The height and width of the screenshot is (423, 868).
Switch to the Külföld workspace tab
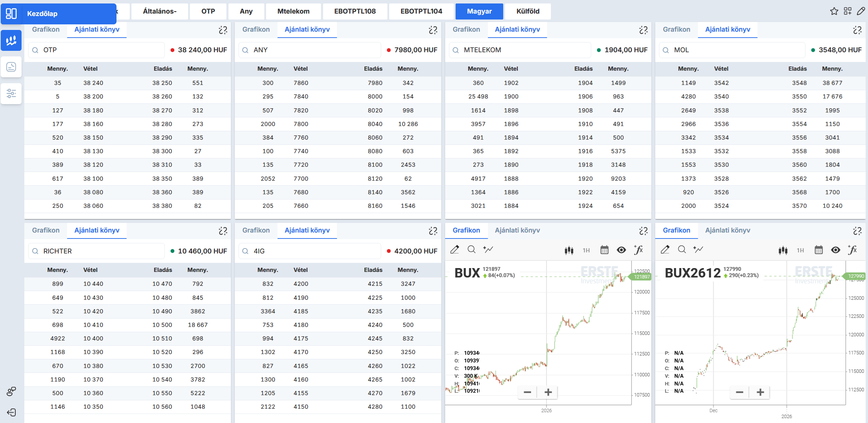(528, 11)
